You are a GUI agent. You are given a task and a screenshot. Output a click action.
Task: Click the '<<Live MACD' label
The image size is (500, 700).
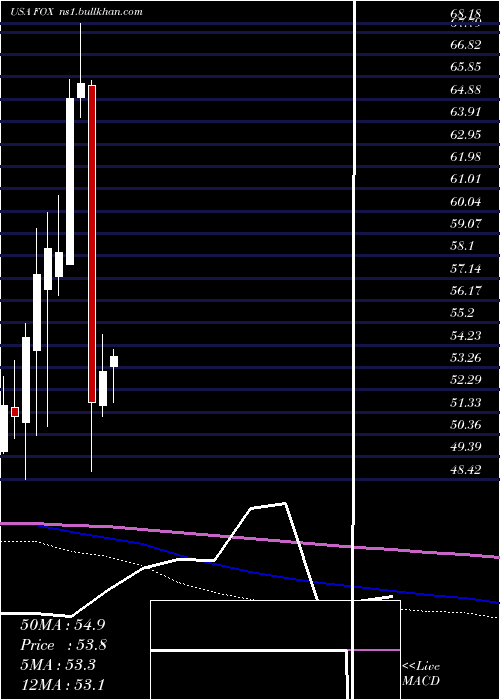coord(421,673)
